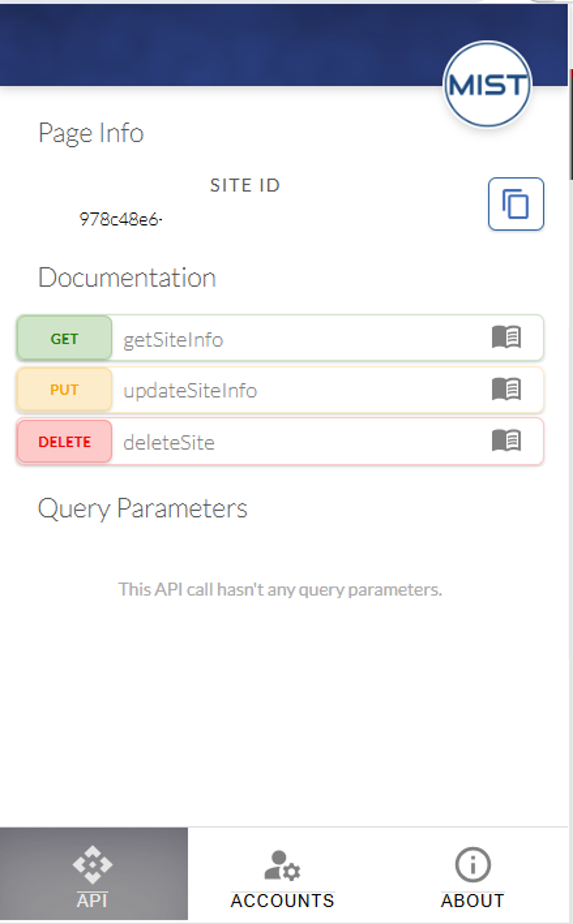Image resolution: width=573 pixels, height=924 pixels.
Task: Switch to the ABOUT tab label
Action: pos(472,900)
